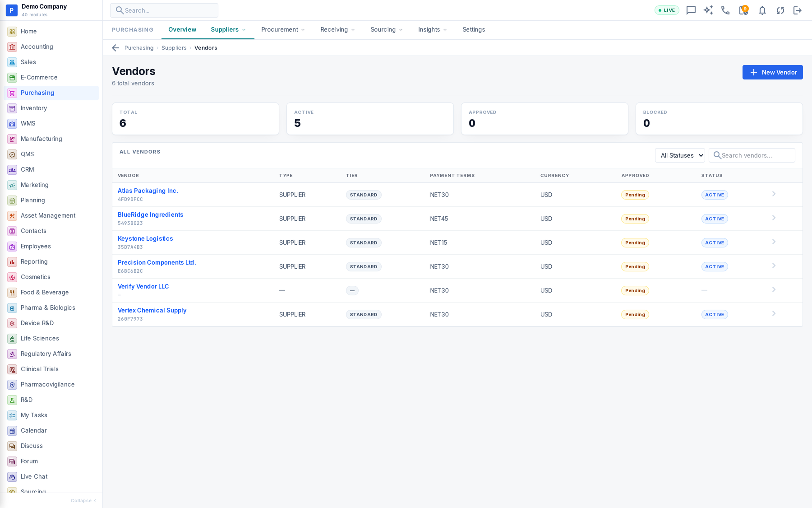Click the back arrow in breadcrumb

point(115,48)
